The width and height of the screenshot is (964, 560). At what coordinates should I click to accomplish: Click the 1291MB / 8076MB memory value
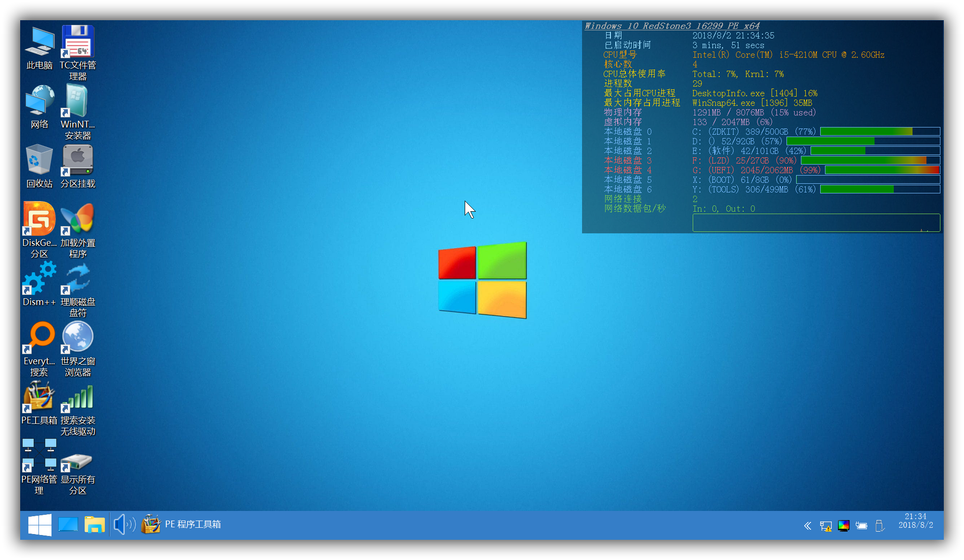click(754, 113)
